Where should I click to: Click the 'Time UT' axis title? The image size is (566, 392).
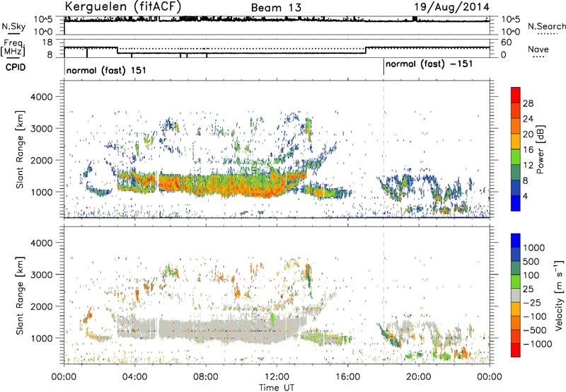click(x=277, y=387)
